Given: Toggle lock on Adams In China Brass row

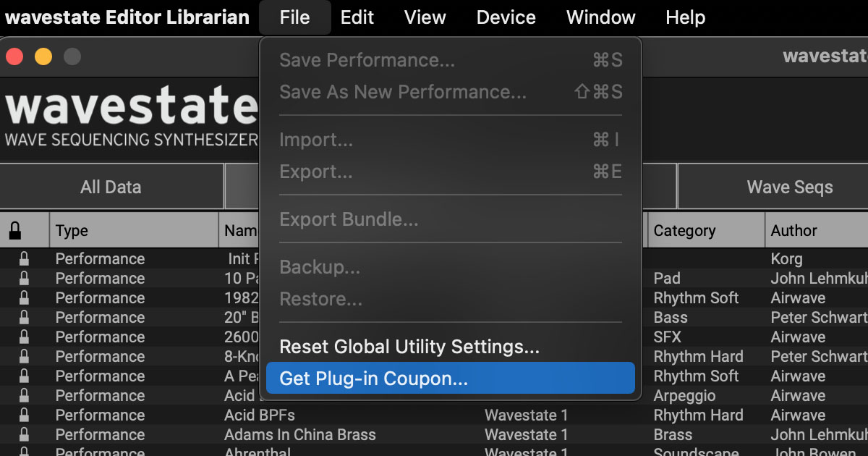Looking at the screenshot, I should click(x=24, y=435).
